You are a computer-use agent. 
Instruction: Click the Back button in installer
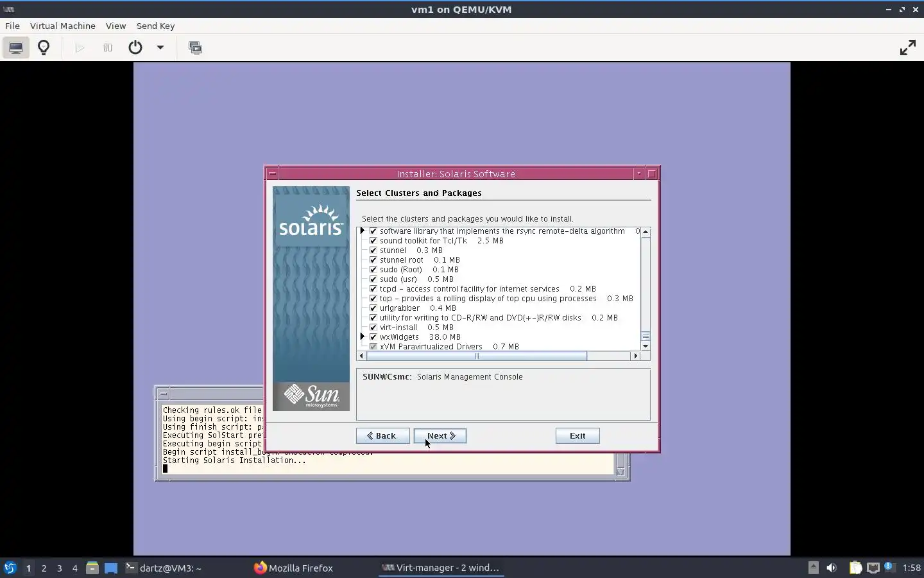pyautogui.click(x=382, y=435)
